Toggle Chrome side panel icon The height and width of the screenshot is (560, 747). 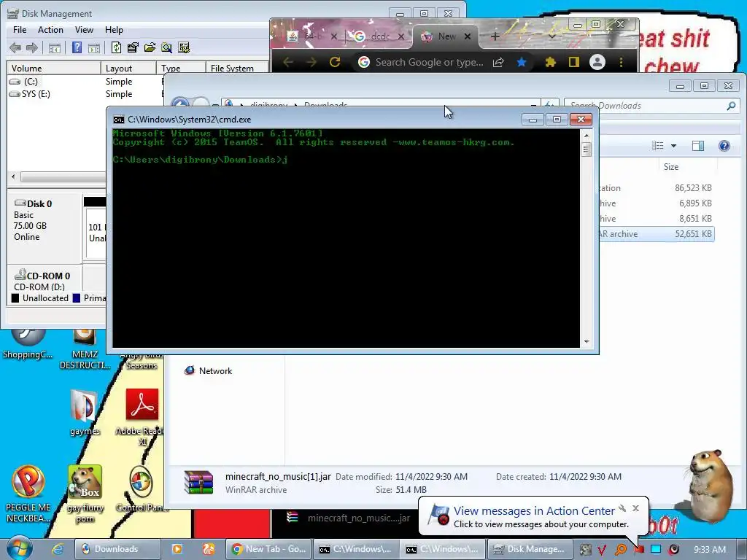(x=573, y=62)
